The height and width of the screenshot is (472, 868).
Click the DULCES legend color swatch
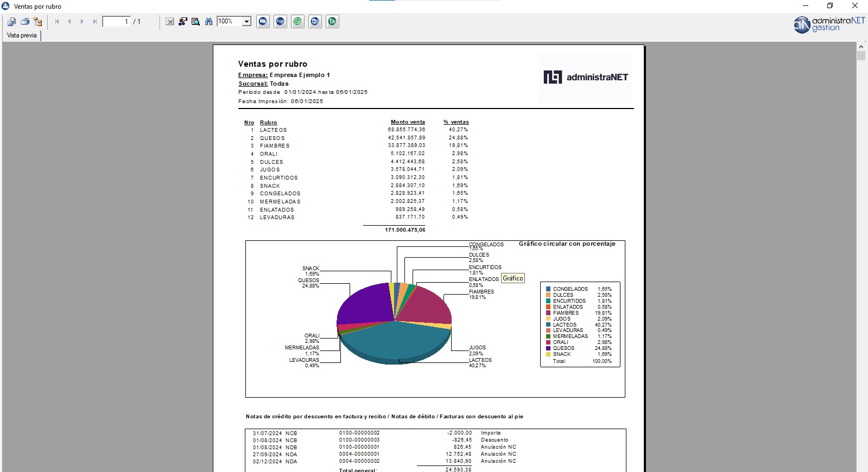point(548,295)
